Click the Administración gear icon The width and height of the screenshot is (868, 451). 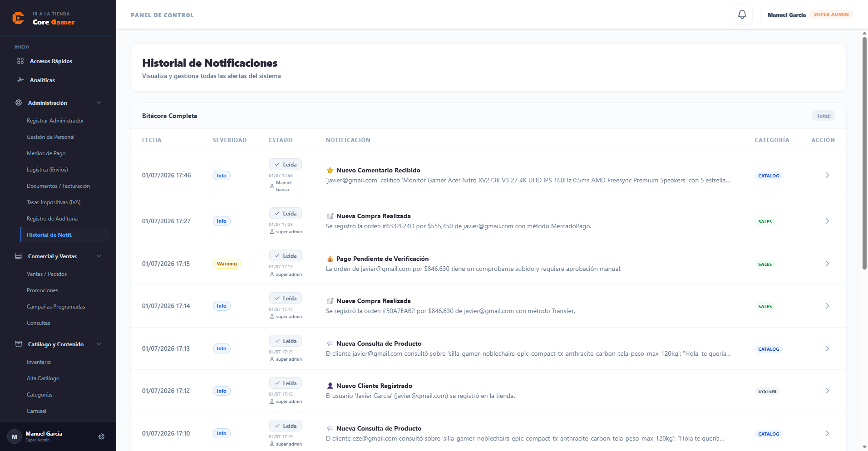pos(19,103)
